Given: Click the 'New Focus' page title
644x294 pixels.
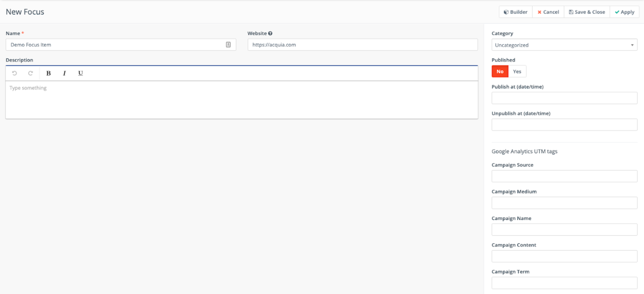Looking at the screenshot, I should [25, 12].
